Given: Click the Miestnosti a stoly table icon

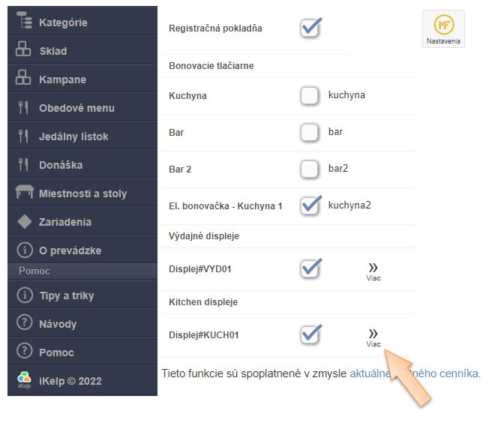Looking at the screenshot, I should pos(24,193).
